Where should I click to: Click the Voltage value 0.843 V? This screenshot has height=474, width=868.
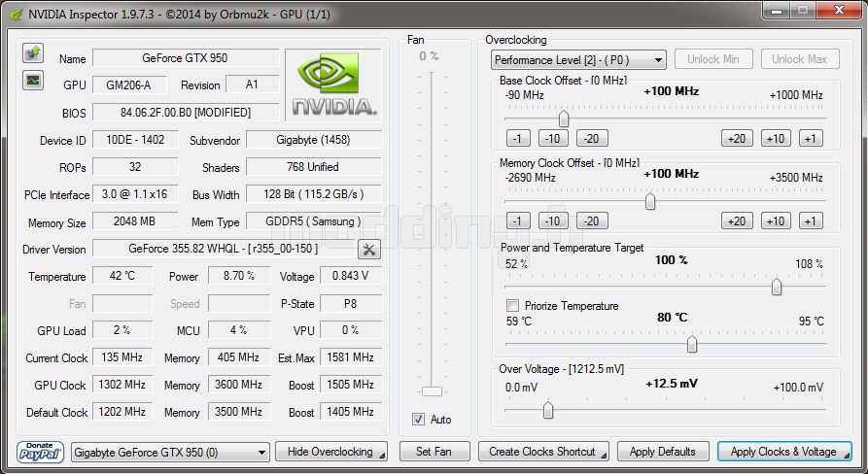[x=351, y=276]
